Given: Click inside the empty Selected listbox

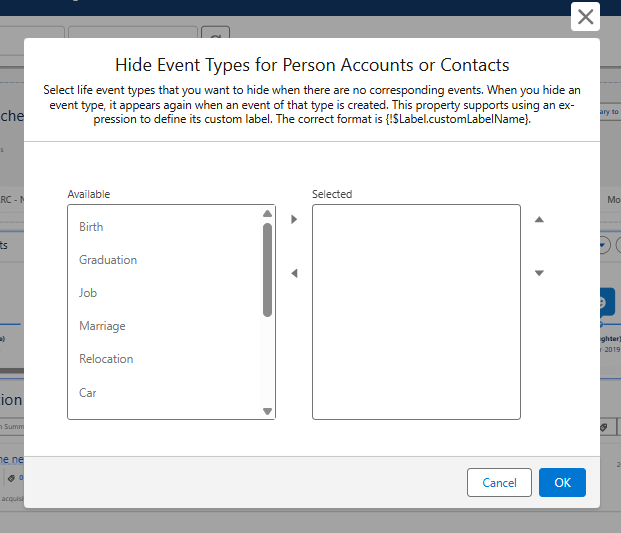Looking at the screenshot, I should tap(416, 311).
